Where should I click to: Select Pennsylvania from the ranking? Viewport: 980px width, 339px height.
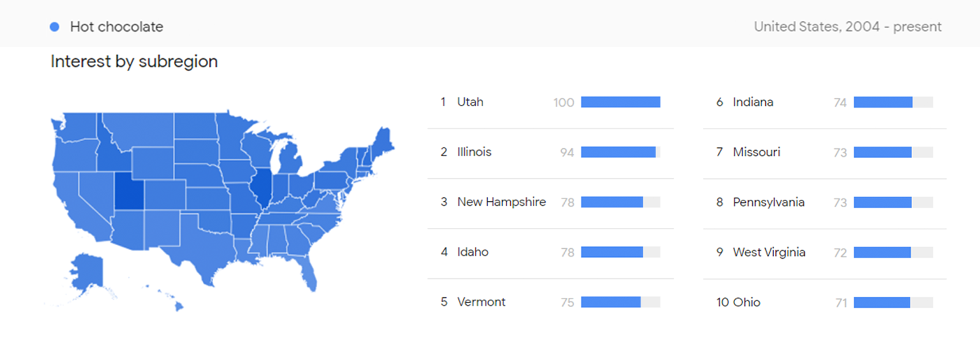coord(768,202)
